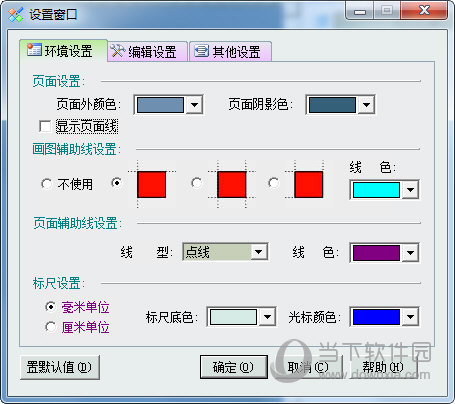Switch to the 环境设置 tab

tap(63, 50)
